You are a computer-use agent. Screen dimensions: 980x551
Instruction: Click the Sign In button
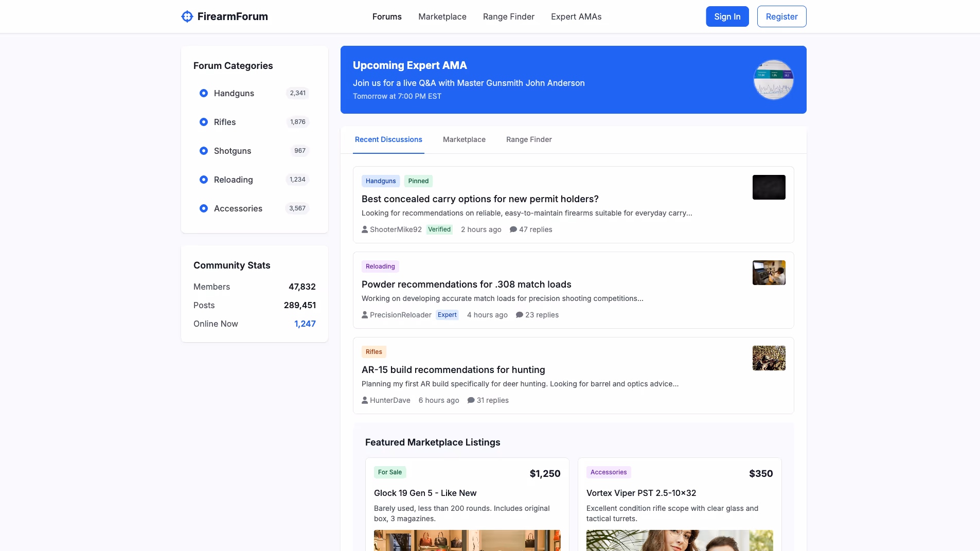click(x=727, y=16)
